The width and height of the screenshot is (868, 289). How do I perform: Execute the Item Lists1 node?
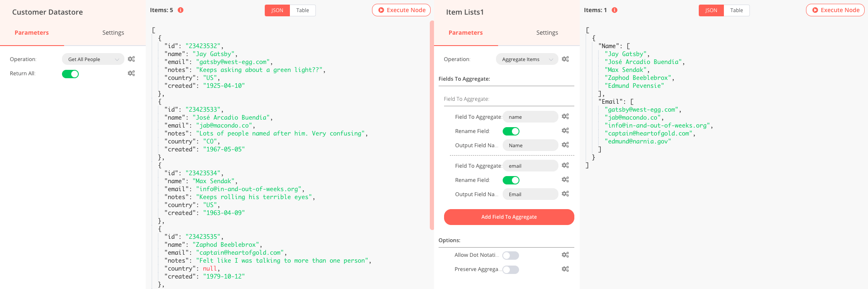pos(835,10)
